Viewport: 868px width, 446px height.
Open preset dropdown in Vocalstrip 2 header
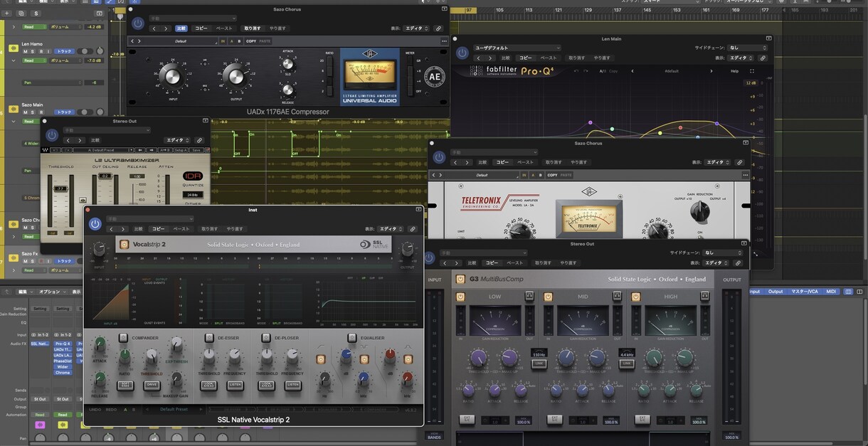tap(150, 219)
